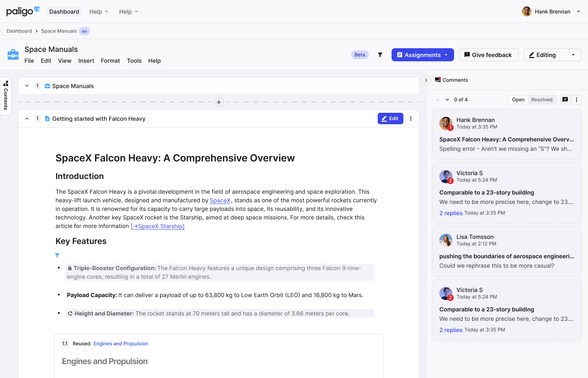
Task: Open the Insert menu
Action: [86, 61]
